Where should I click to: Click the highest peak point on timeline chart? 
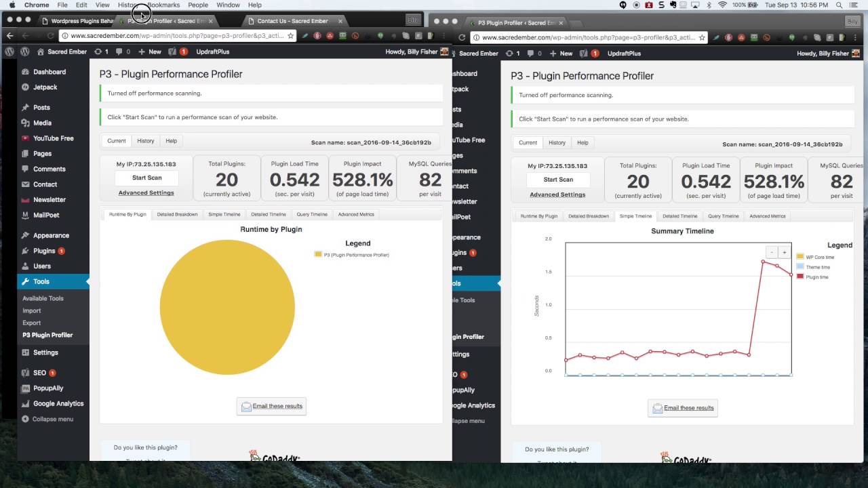click(763, 262)
